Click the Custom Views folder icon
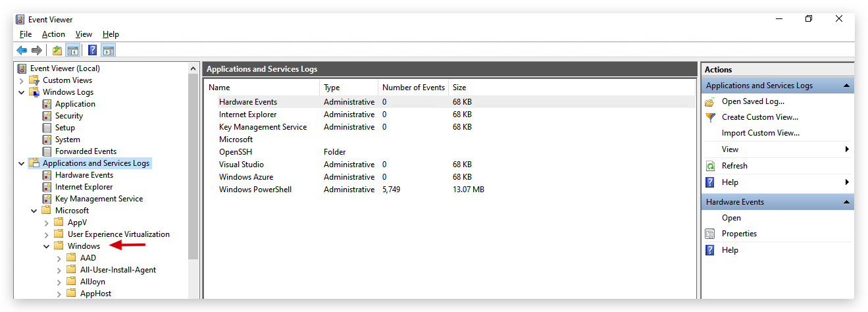Image resolution: width=868 pixels, height=312 pixels. point(34,80)
